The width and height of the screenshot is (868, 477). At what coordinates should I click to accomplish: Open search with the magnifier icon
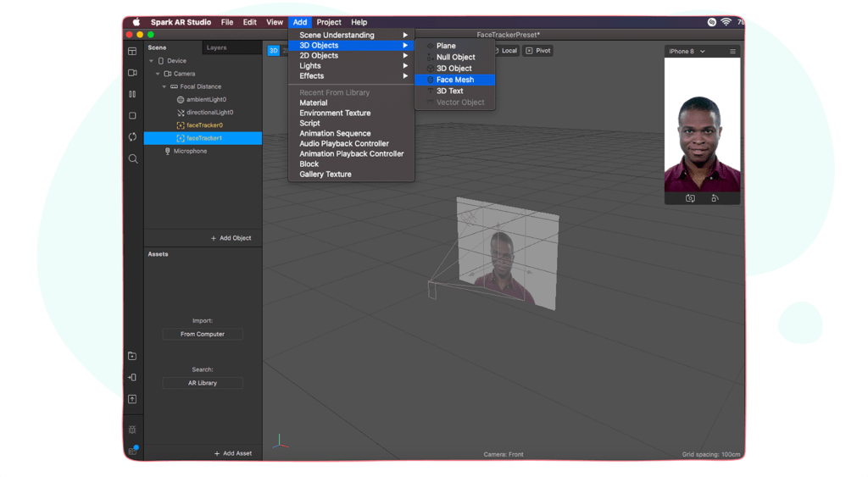133,158
